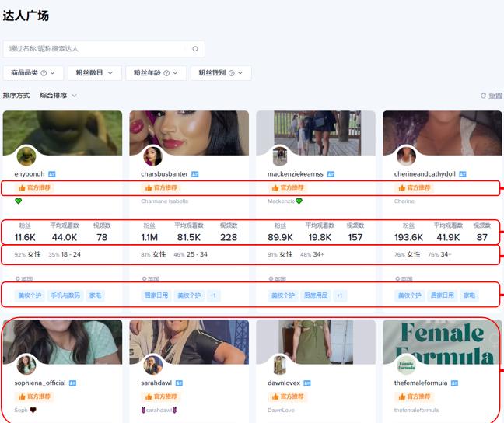This screenshot has height=423, width=504.
Task: Open cherineandcathydoll cover image
Action: point(443,133)
